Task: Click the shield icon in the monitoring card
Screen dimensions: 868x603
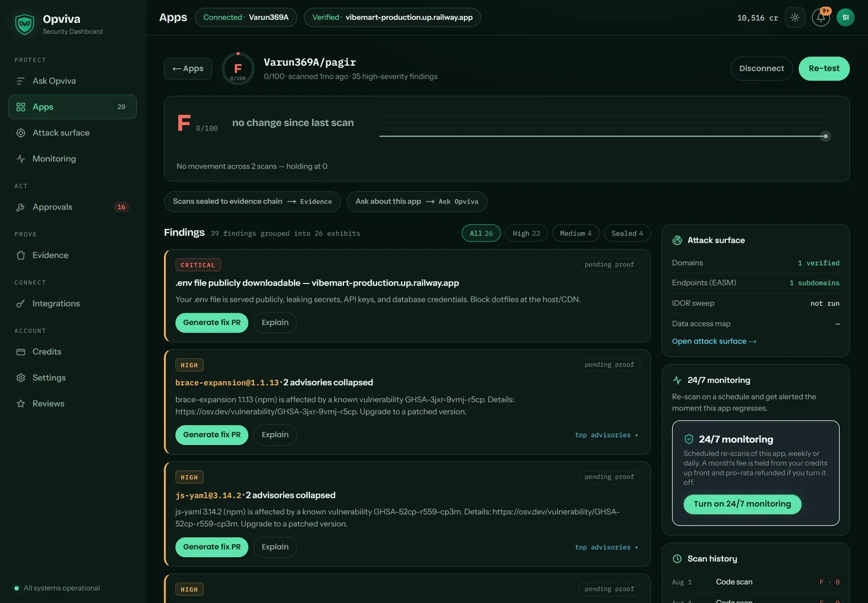Action: tap(689, 439)
